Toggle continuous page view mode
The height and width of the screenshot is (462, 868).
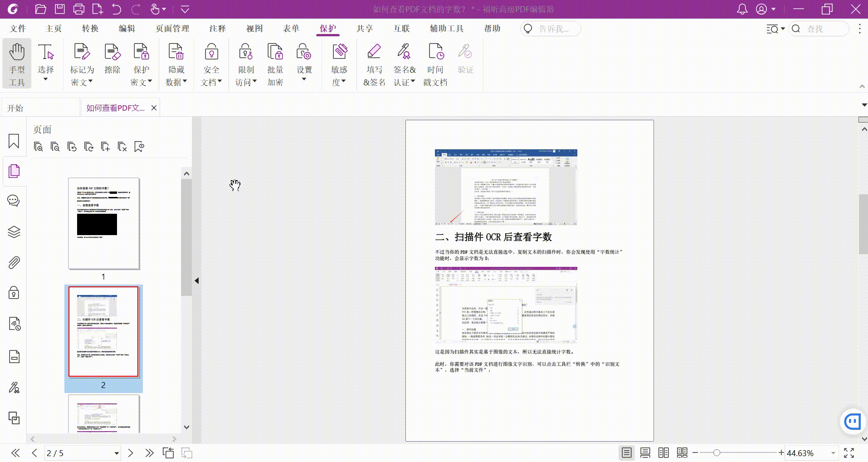tap(645, 452)
